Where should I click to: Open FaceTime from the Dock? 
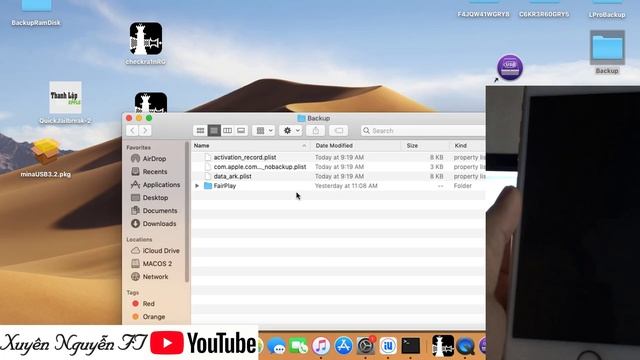tap(299, 346)
